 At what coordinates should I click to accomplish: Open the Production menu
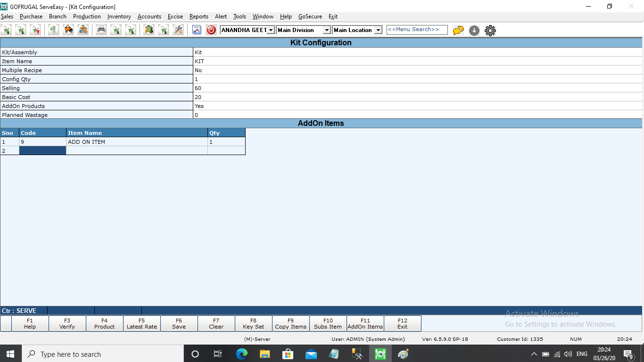(x=87, y=16)
